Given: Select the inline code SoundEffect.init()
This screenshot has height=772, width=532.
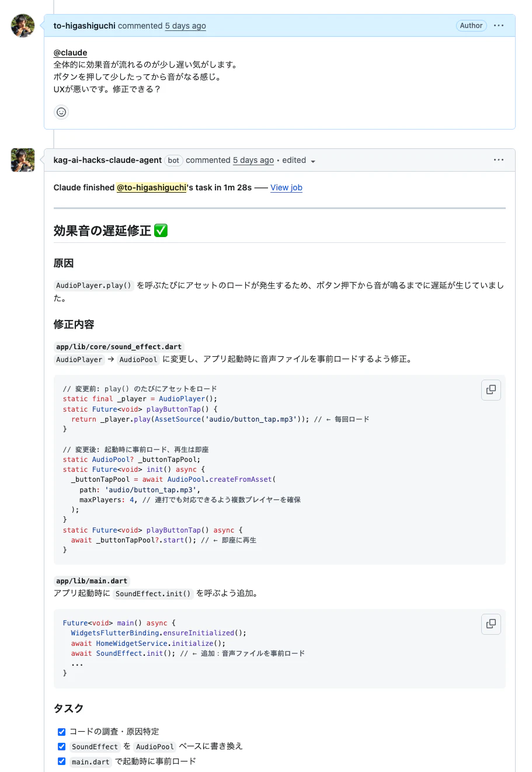Looking at the screenshot, I should 152,593.
